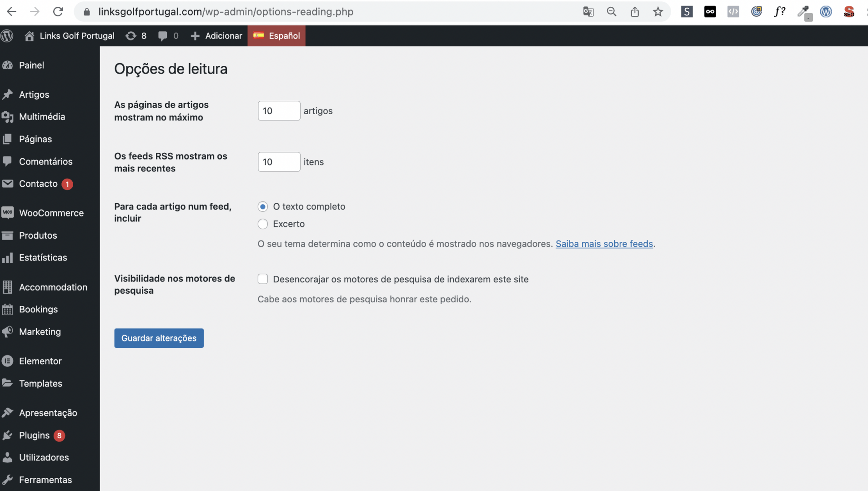Click the SEO extension icon in toolbar
868x491 pixels.
pos(849,12)
